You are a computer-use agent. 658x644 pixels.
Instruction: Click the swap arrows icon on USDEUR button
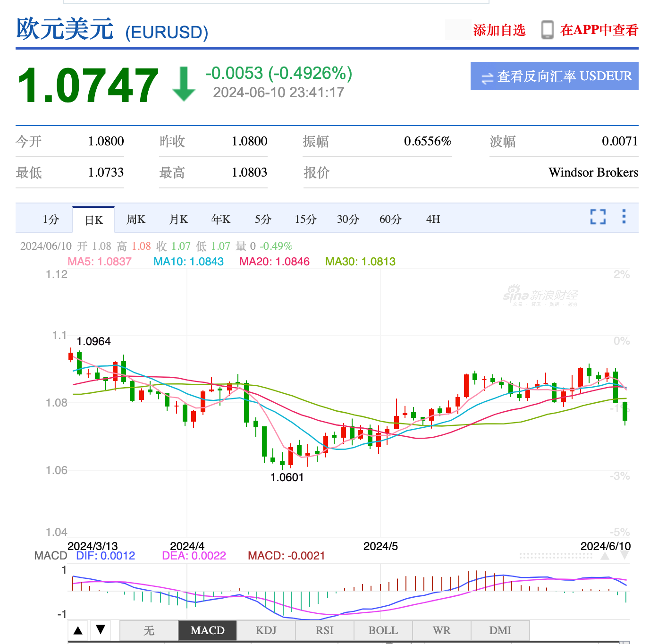coord(487,76)
